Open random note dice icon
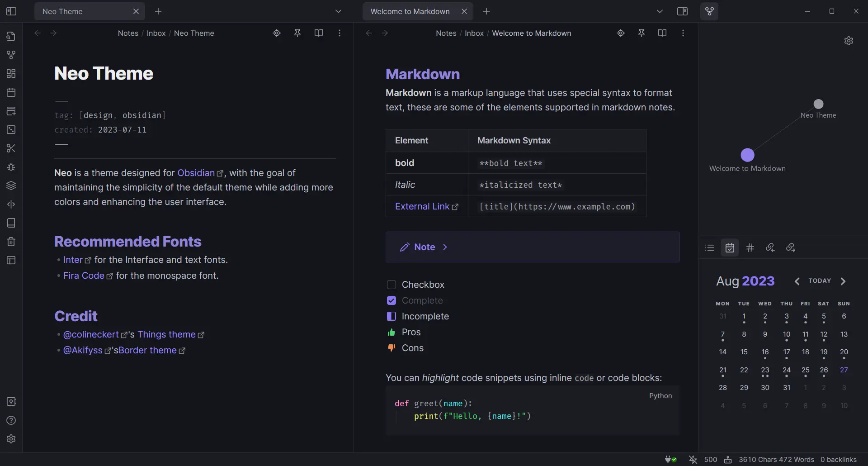 [11, 129]
